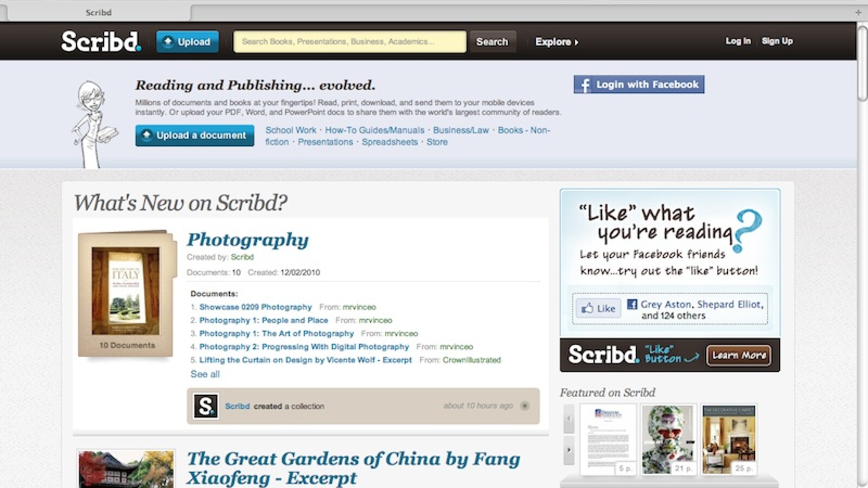Viewport: 868px width, 488px height.
Task: Expand the document list with See all
Action: [x=205, y=374]
